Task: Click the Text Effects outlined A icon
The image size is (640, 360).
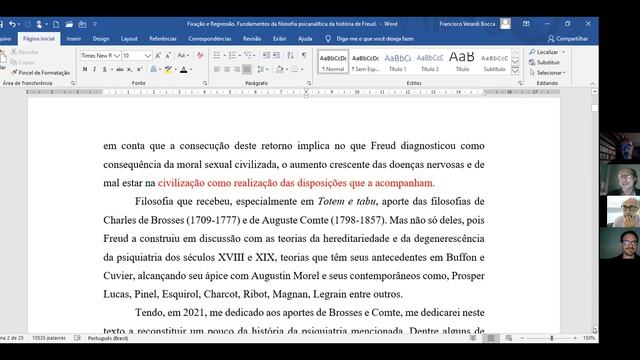Action: coord(153,69)
